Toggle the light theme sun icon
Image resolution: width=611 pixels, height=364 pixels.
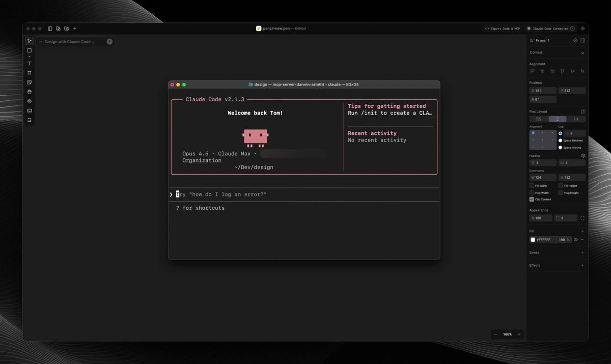coord(582,29)
